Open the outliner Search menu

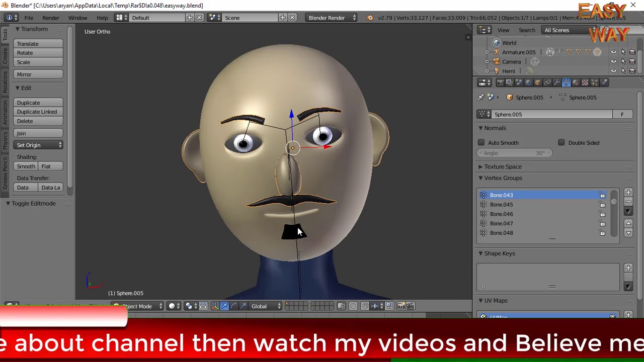[527, 30]
